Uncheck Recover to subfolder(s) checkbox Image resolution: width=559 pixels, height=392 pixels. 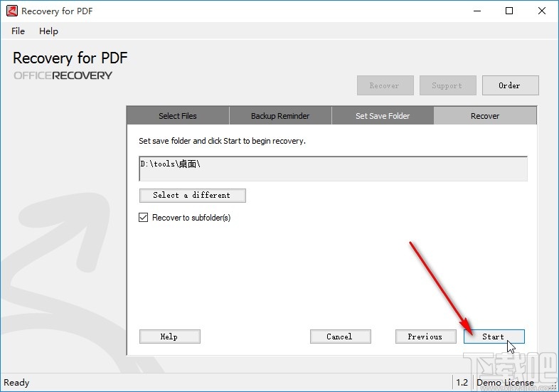[x=144, y=217]
